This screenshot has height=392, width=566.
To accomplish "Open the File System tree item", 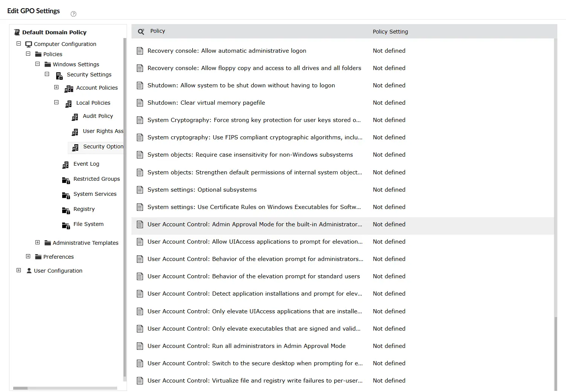I will point(89,224).
